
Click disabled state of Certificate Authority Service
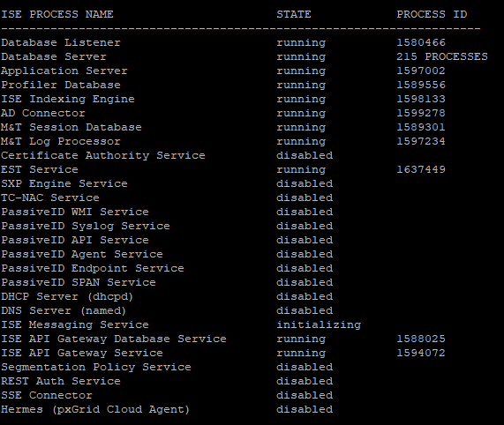click(x=305, y=156)
